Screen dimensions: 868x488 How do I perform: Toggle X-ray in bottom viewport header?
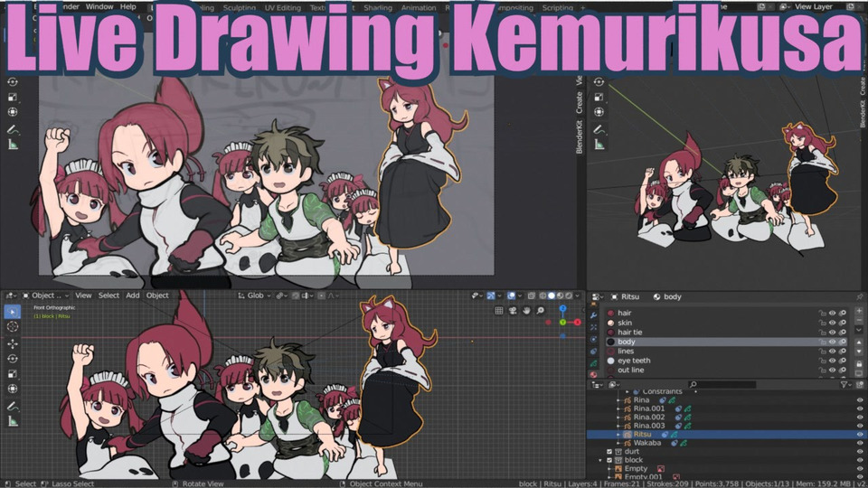532,296
